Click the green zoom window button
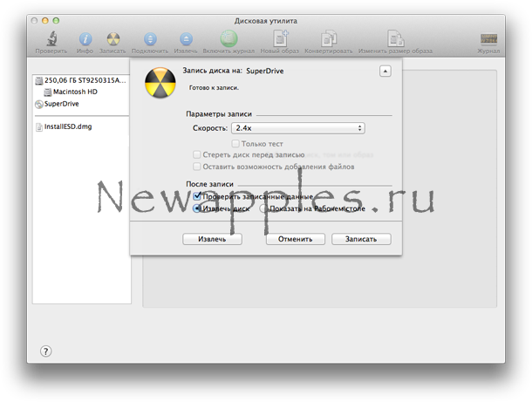This screenshot has width=532, height=402. tap(57, 21)
